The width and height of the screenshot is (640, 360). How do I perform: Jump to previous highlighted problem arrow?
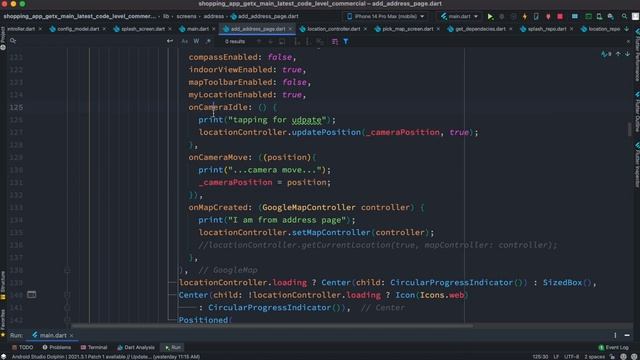coord(618,54)
